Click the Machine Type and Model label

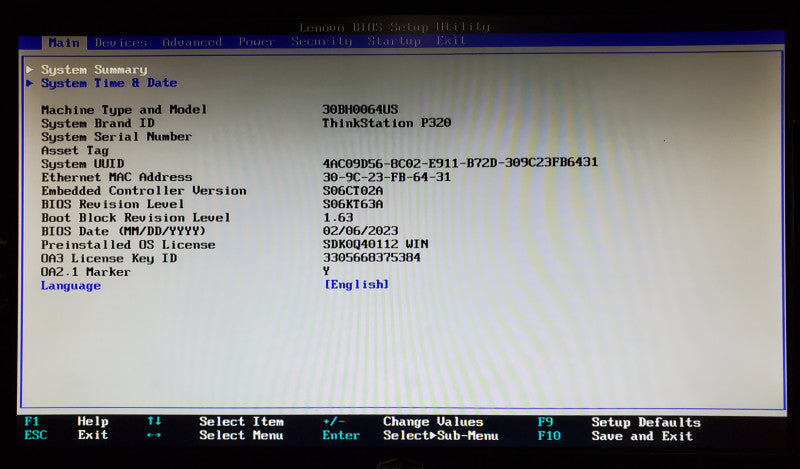point(124,110)
